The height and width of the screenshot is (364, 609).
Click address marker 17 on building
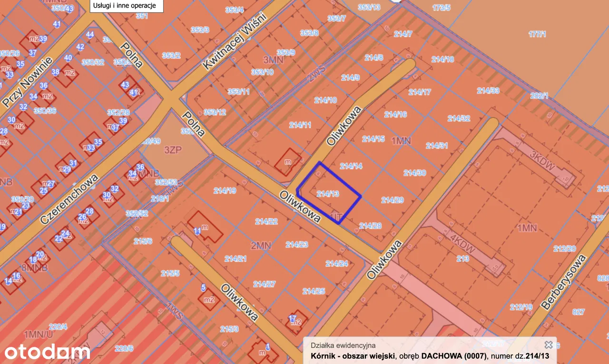coord(292,318)
